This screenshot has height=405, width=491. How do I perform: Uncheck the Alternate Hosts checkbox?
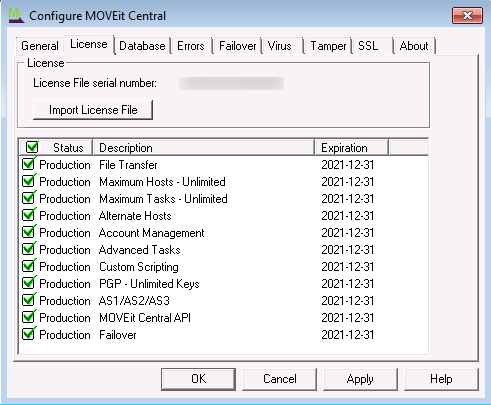[28, 215]
